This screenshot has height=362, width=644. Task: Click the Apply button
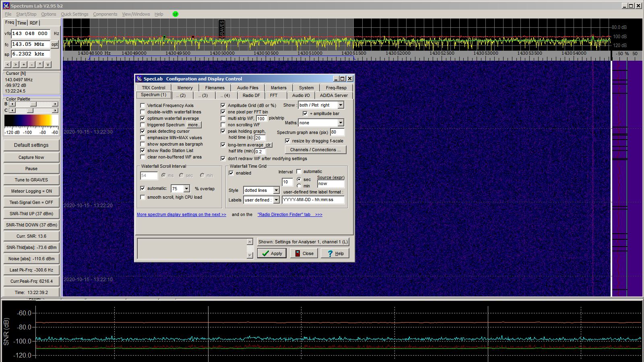[272, 253]
